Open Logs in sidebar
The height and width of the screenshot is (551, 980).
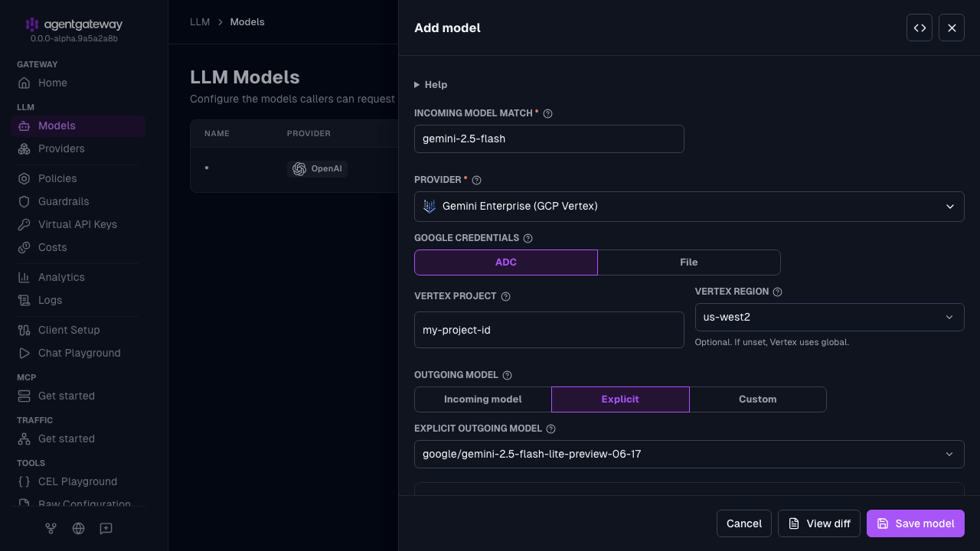coord(78,300)
